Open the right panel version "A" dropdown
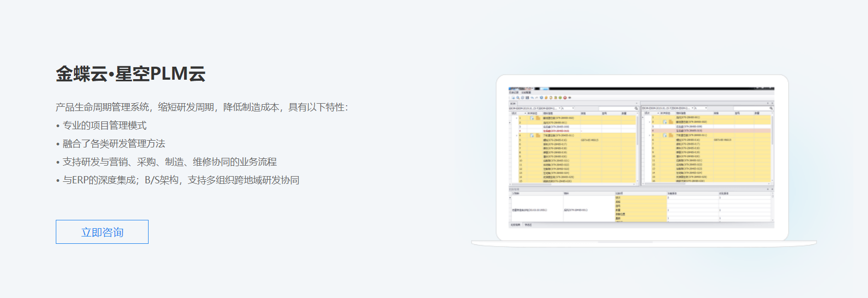Image resolution: width=868 pixels, height=298 pixels. [706, 108]
